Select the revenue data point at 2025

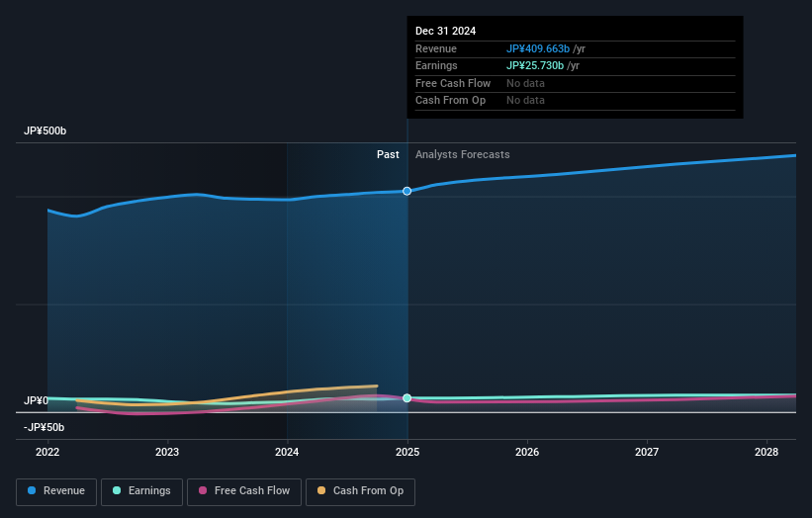tap(407, 191)
